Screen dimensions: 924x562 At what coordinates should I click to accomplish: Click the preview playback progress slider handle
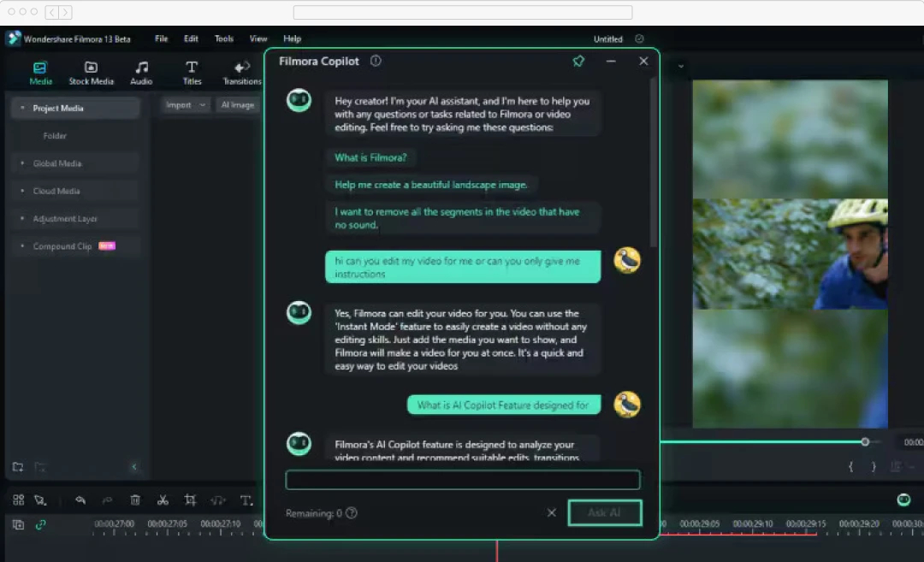(x=865, y=441)
